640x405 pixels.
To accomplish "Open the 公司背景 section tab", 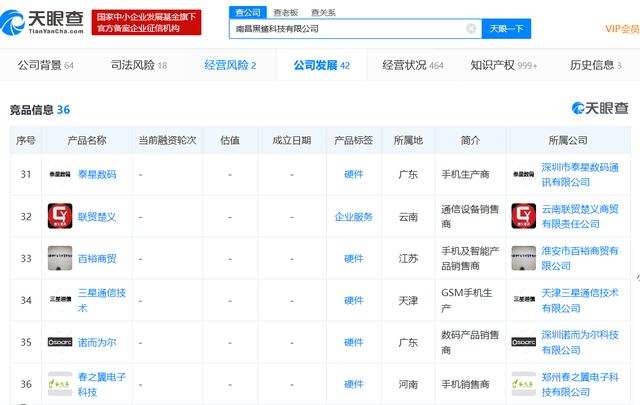I will 45,65.
